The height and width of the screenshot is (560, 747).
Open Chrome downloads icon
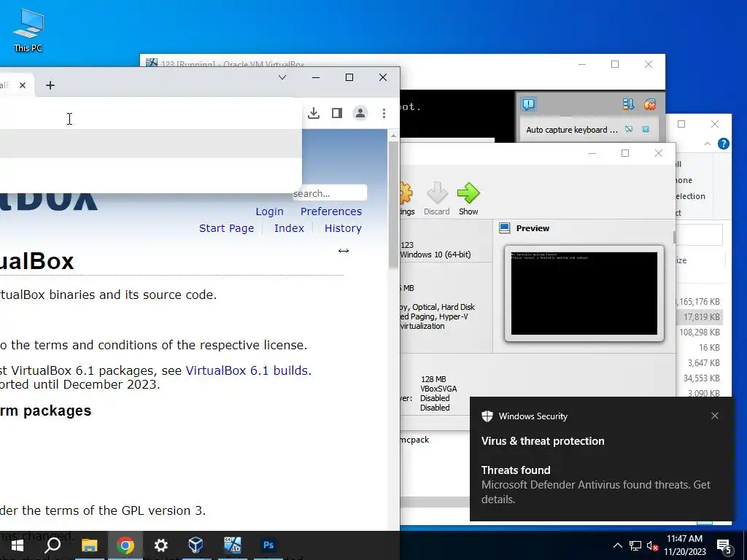click(x=314, y=113)
